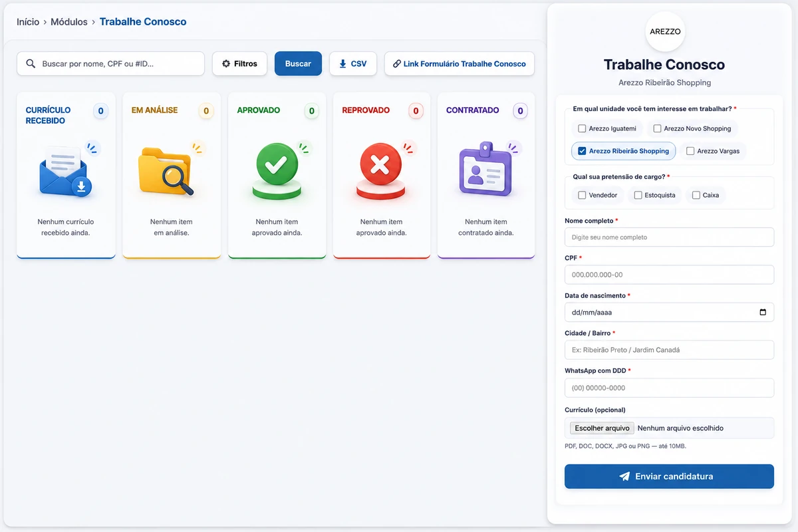Click 'Nenhum arquivo escolhido' text

tap(680, 428)
